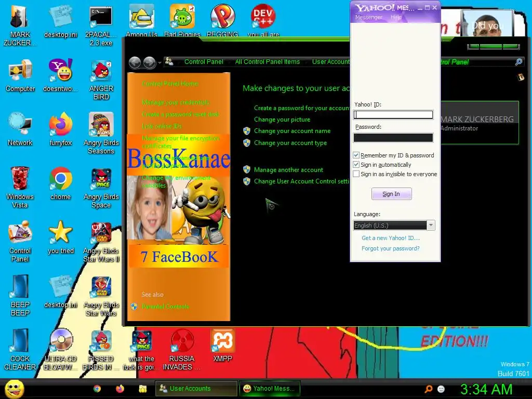Launch Angry Birds Star Wars II icon

point(101,242)
